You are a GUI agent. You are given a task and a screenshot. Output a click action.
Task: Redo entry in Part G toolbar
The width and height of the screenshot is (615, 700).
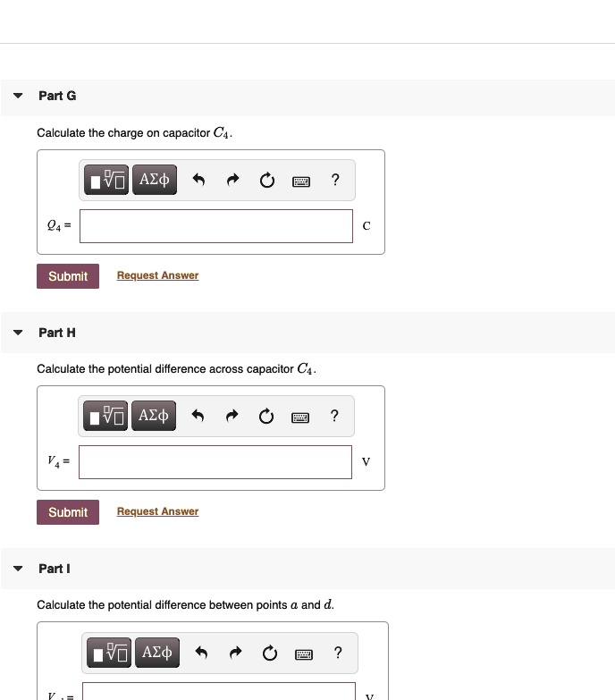(x=232, y=181)
